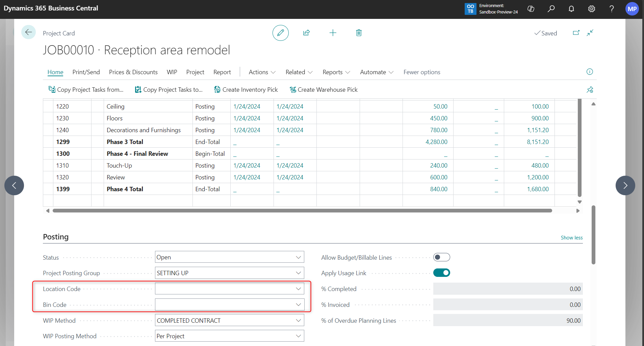This screenshot has width=644, height=346.
Task: Open Print/Send tab
Action: pos(86,72)
